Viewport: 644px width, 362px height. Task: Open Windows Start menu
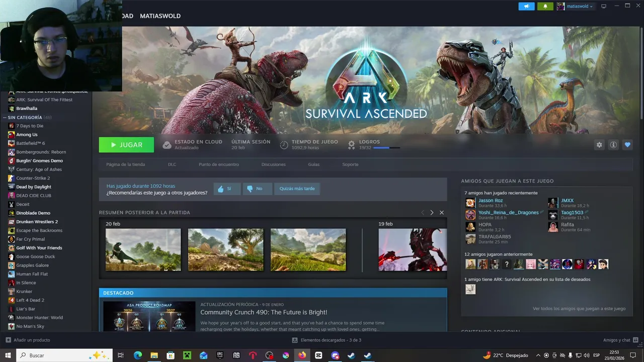point(8,355)
